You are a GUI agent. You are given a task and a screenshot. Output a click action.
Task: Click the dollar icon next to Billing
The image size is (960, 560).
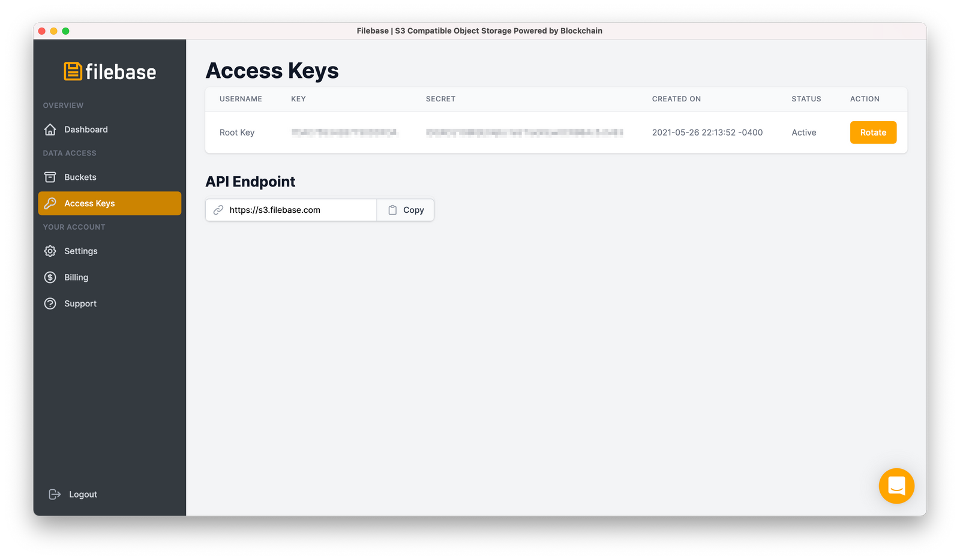50,277
